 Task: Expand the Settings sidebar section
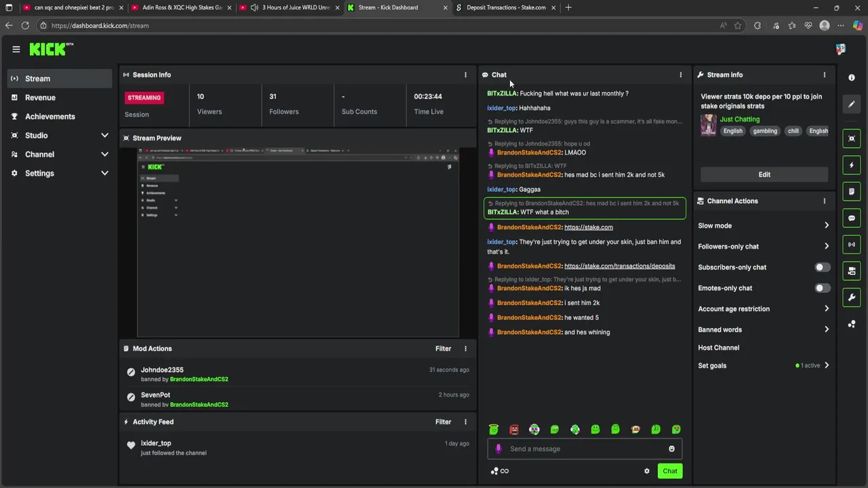[x=104, y=174]
